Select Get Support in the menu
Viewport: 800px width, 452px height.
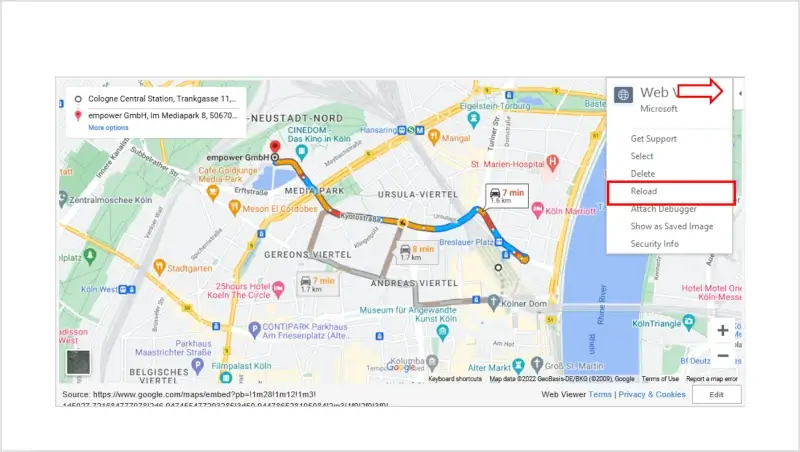(653, 138)
